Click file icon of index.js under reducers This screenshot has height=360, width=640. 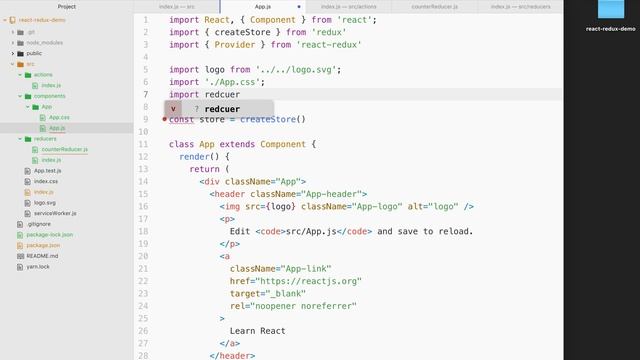click(35, 160)
